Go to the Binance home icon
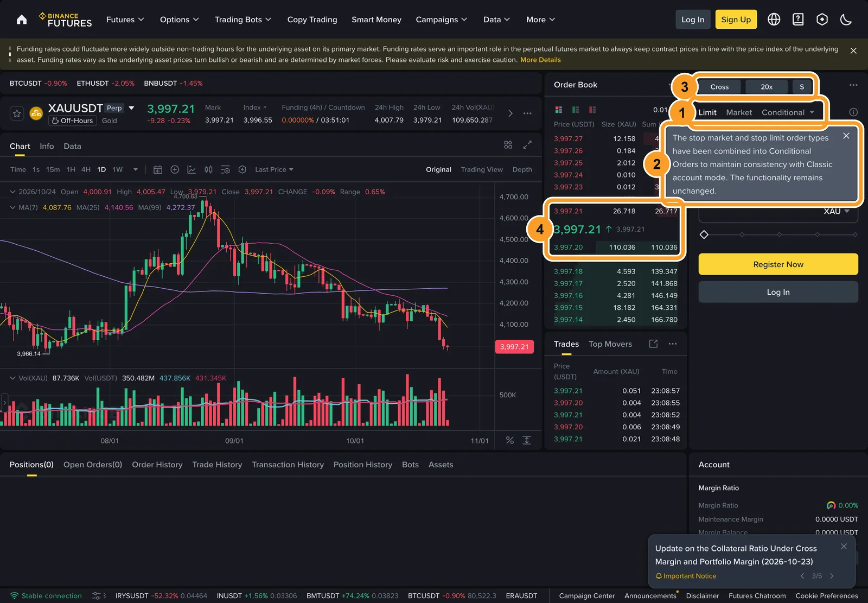Screen dimensions: 868x603 tap(22, 20)
